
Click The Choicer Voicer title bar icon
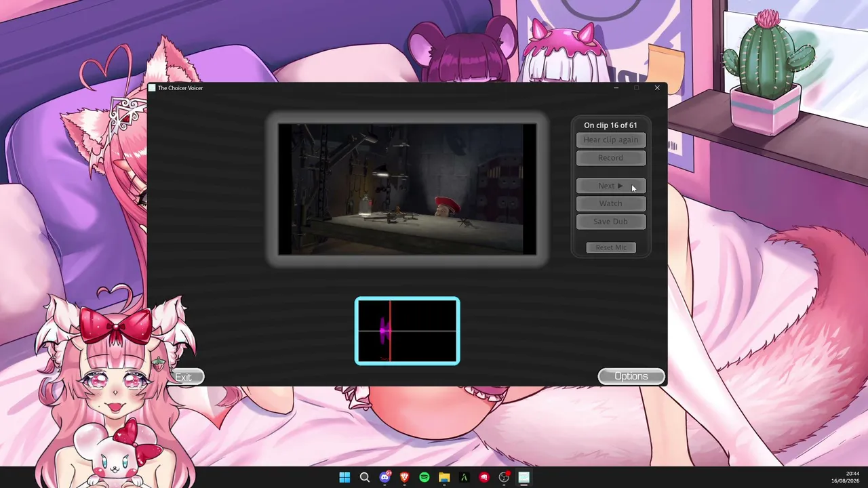pyautogui.click(x=153, y=88)
